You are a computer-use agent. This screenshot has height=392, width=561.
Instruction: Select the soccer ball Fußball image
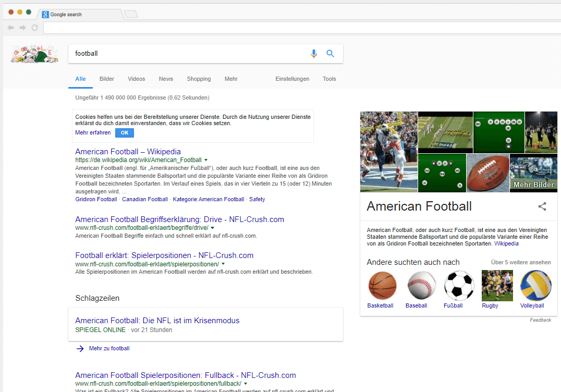click(459, 286)
